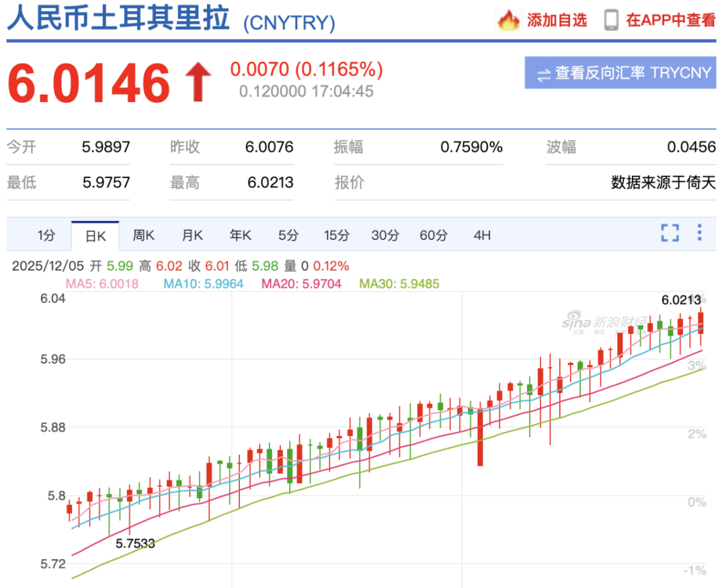Switch to the 周K chart tab
The height and width of the screenshot is (588, 726).
coord(144,236)
